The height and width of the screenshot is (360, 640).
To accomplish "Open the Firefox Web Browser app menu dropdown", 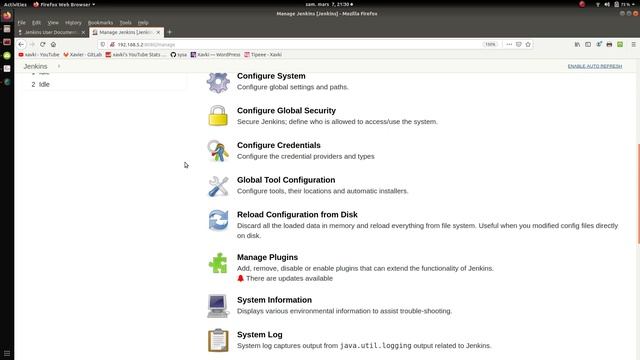I will 64,4.
